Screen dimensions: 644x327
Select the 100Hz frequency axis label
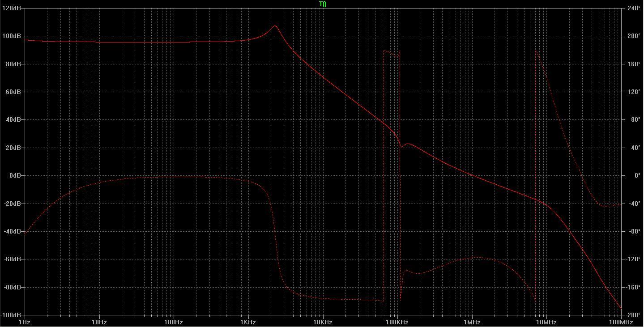(x=174, y=322)
